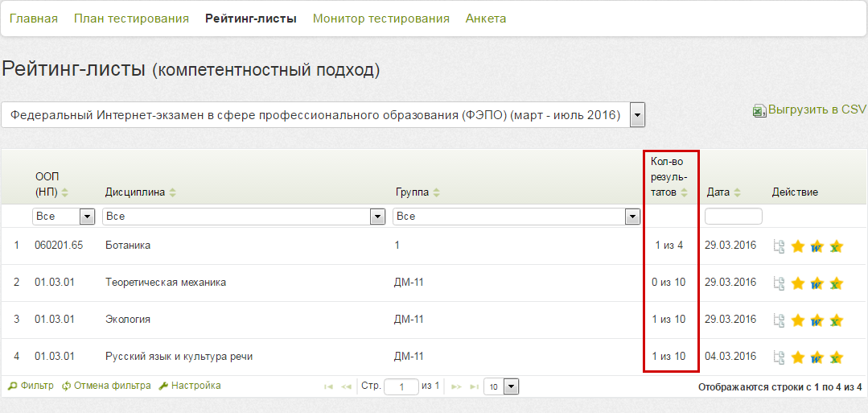Click Русский язык и культура речи cell

pyautogui.click(x=179, y=357)
